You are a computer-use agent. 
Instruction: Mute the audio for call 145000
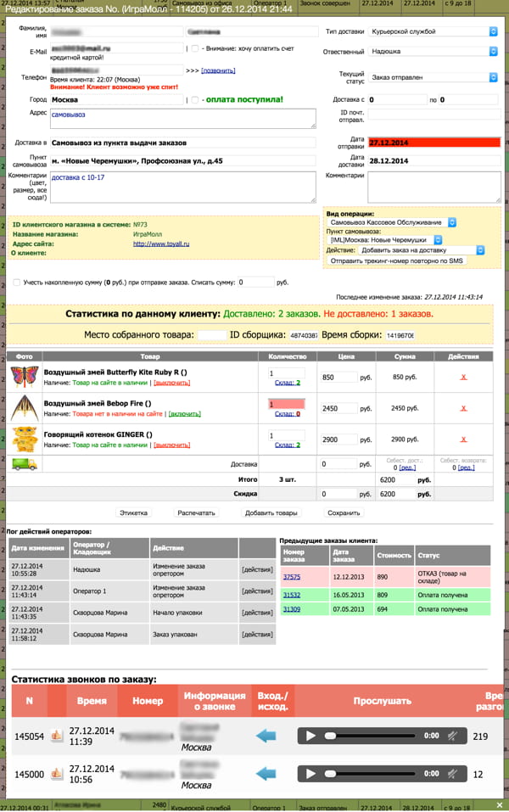(x=452, y=774)
